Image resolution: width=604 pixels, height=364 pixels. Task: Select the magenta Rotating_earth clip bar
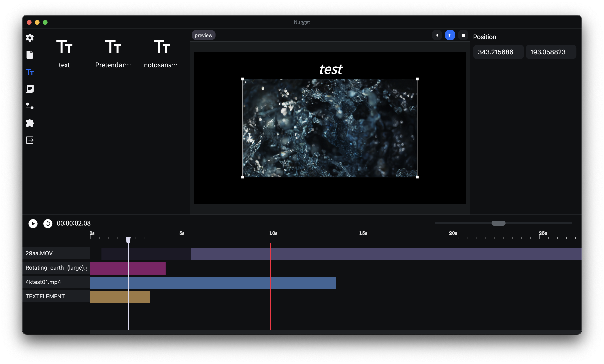pyautogui.click(x=128, y=268)
